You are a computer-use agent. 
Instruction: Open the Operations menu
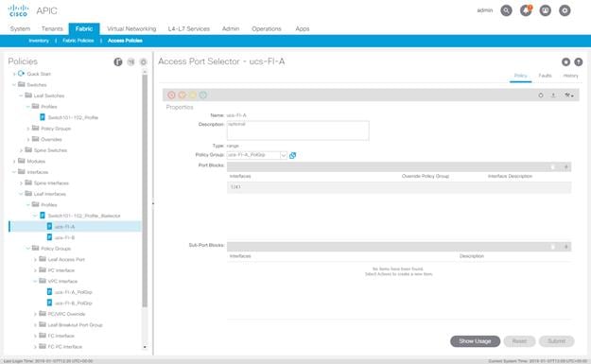coord(267,28)
